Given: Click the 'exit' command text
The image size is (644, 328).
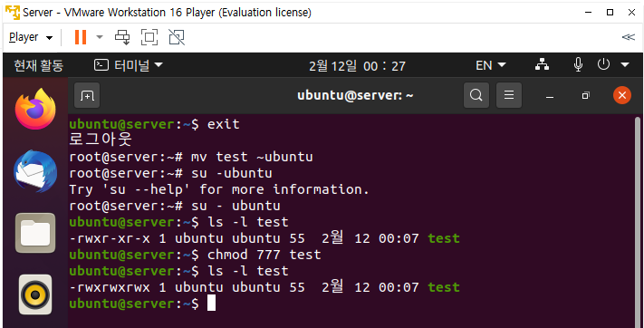Looking at the screenshot, I should point(224,124).
